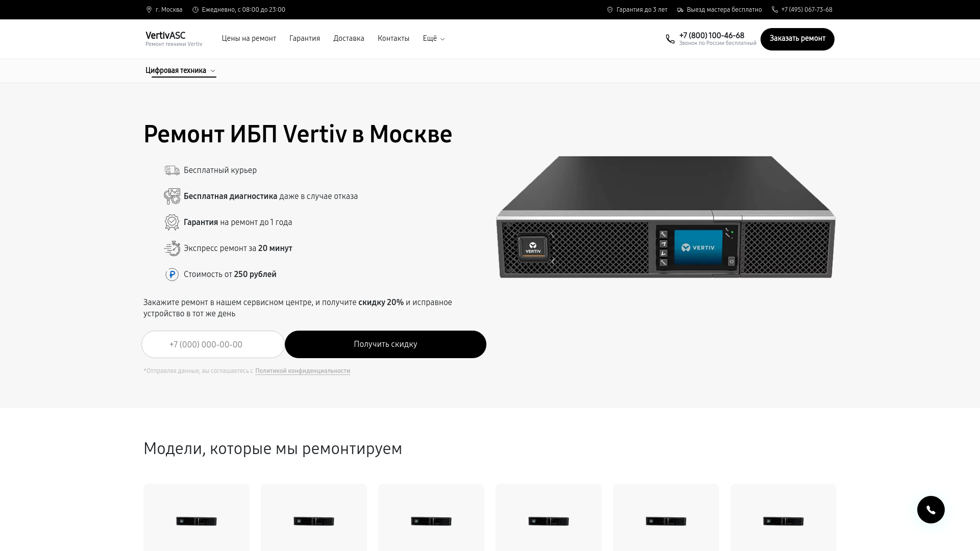Click the Выезд мастера бесплатно text
The height and width of the screenshot is (551, 980).
tap(724, 10)
